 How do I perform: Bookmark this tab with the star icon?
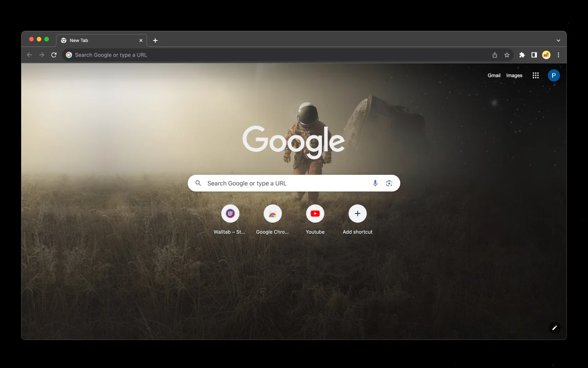point(507,55)
